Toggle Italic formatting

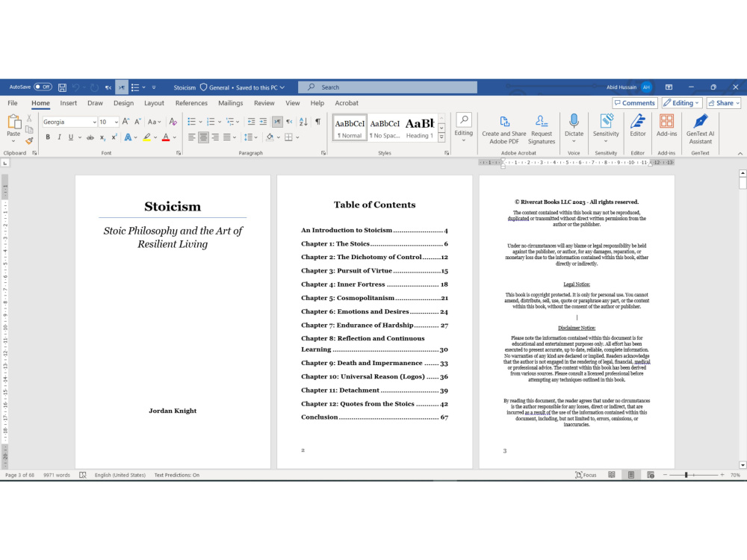tap(59, 137)
